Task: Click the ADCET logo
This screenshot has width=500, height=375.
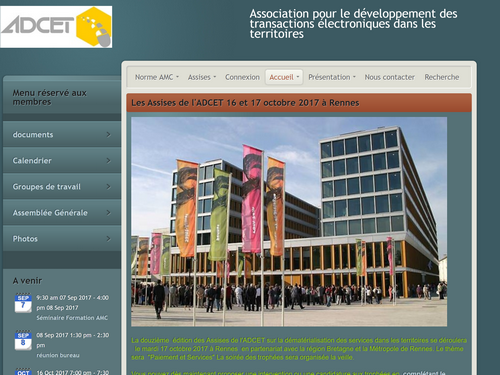Action: 56,27
